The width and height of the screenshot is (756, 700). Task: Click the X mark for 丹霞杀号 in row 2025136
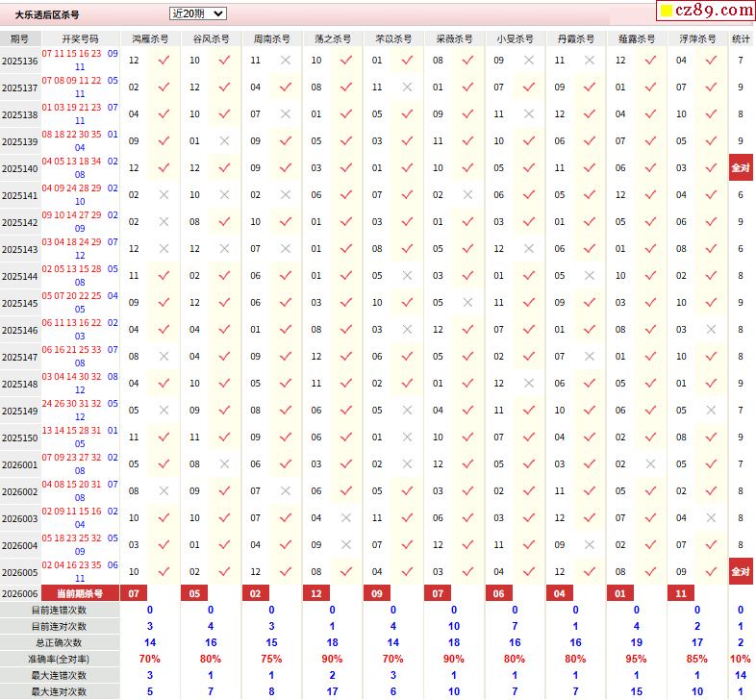[x=589, y=60]
